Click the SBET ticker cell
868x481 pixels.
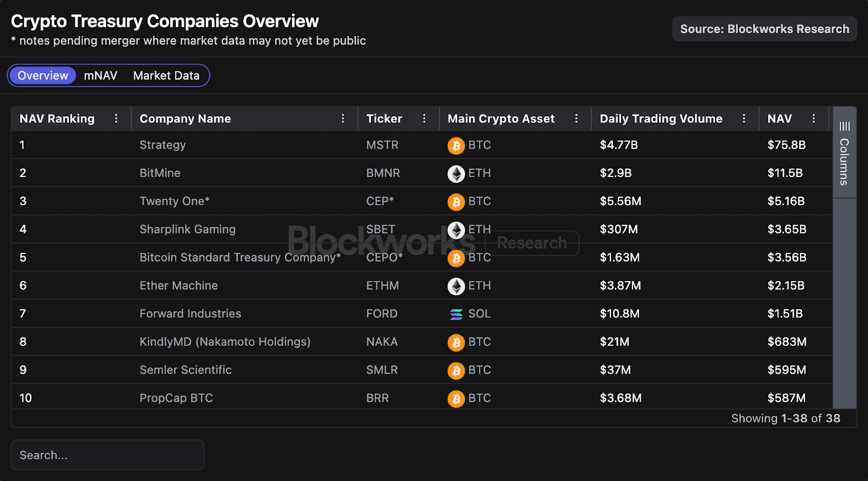381,229
